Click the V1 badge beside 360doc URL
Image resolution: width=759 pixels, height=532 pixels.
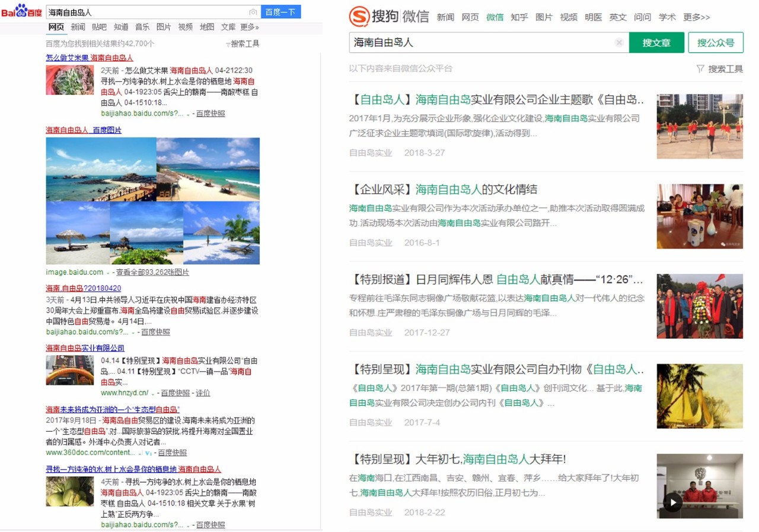pyautogui.click(x=148, y=453)
